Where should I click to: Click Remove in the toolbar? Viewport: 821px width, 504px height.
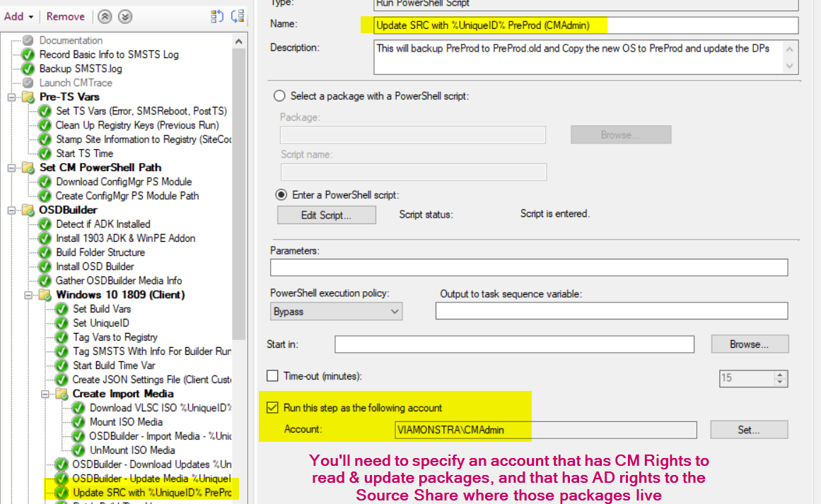point(65,16)
